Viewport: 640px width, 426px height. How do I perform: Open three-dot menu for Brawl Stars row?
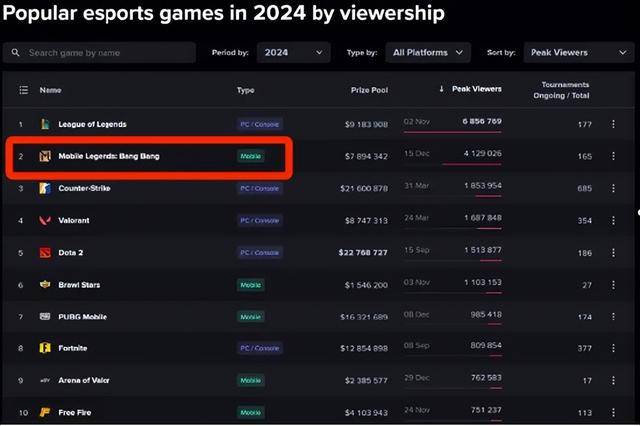pyautogui.click(x=613, y=285)
